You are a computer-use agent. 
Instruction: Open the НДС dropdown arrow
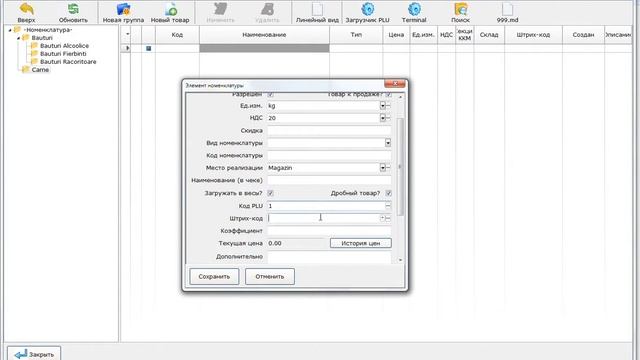coord(382,118)
